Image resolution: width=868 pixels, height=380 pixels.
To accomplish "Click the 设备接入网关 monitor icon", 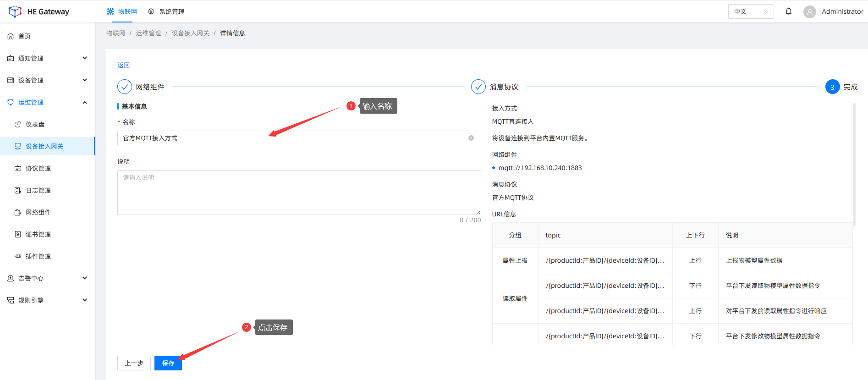I will (18, 146).
